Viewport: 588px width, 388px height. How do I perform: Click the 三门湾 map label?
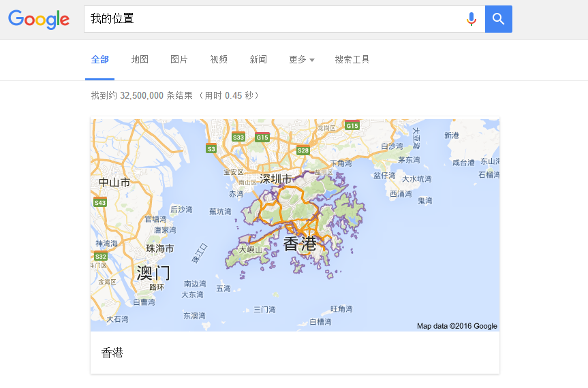coord(264,310)
